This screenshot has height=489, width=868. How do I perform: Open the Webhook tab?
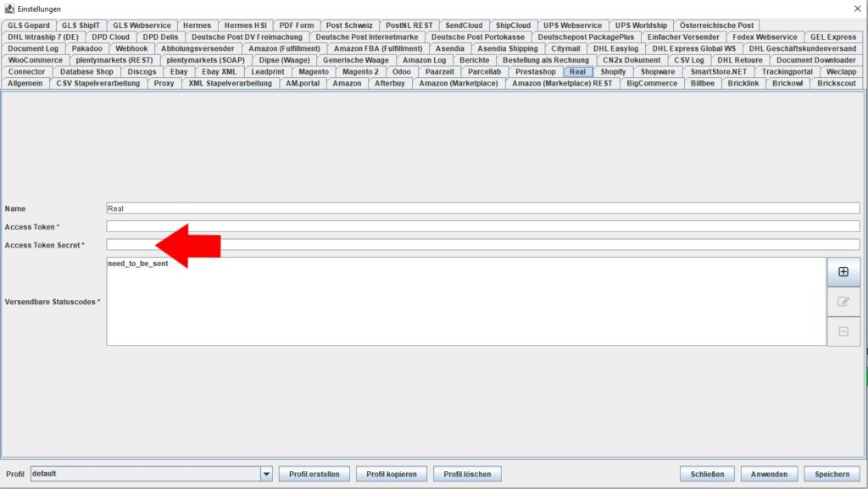pos(131,48)
